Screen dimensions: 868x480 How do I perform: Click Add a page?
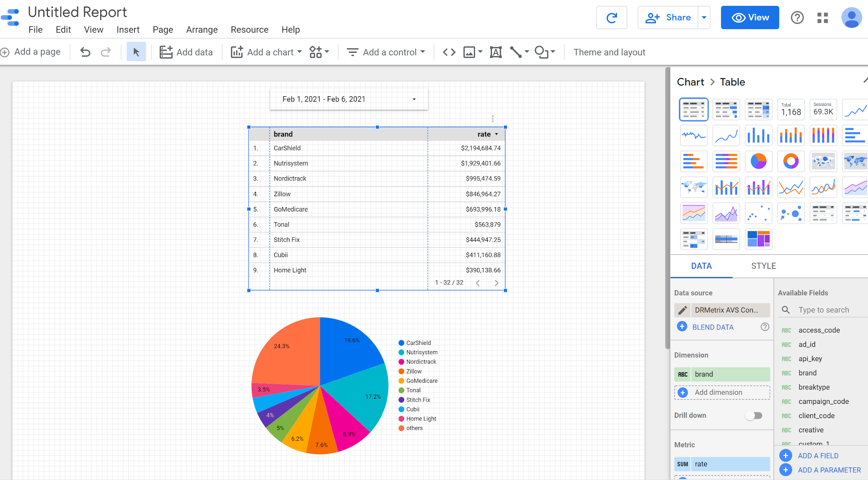click(31, 52)
